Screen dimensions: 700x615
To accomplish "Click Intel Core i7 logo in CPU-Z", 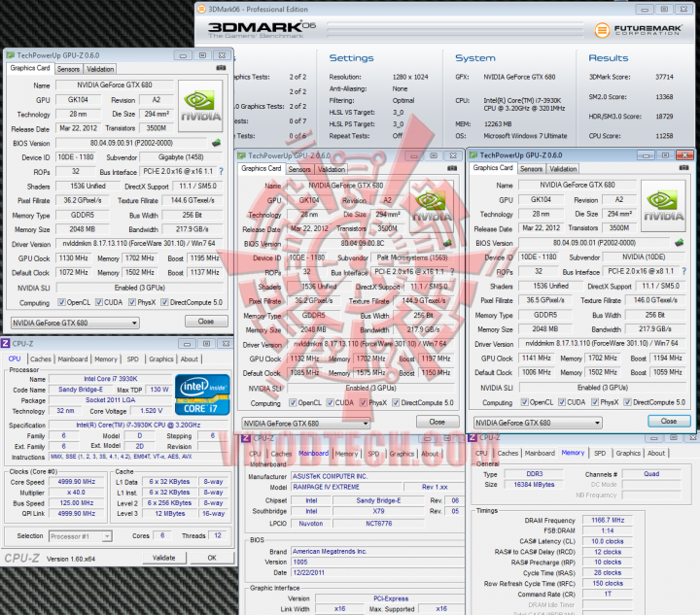I will (x=202, y=394).
